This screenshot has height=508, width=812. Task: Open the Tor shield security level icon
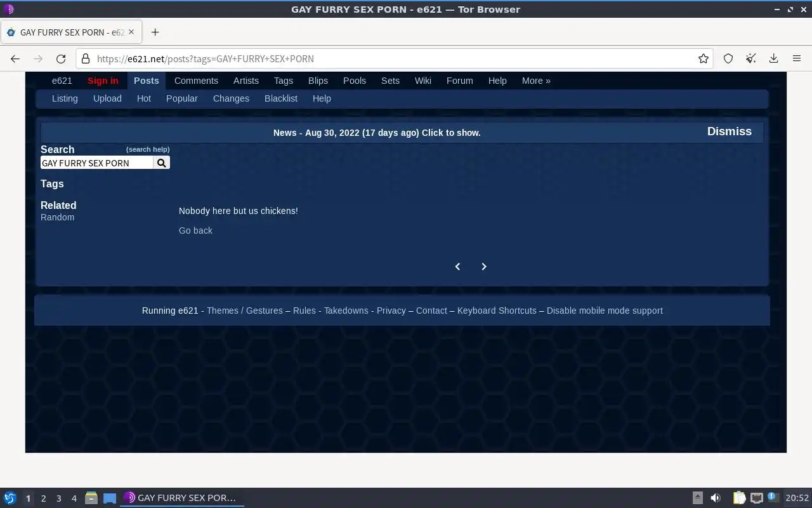[728, 58]
